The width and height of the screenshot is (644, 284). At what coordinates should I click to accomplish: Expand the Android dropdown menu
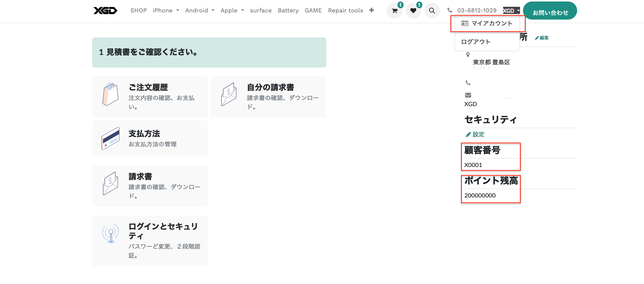tap(200, 11)
